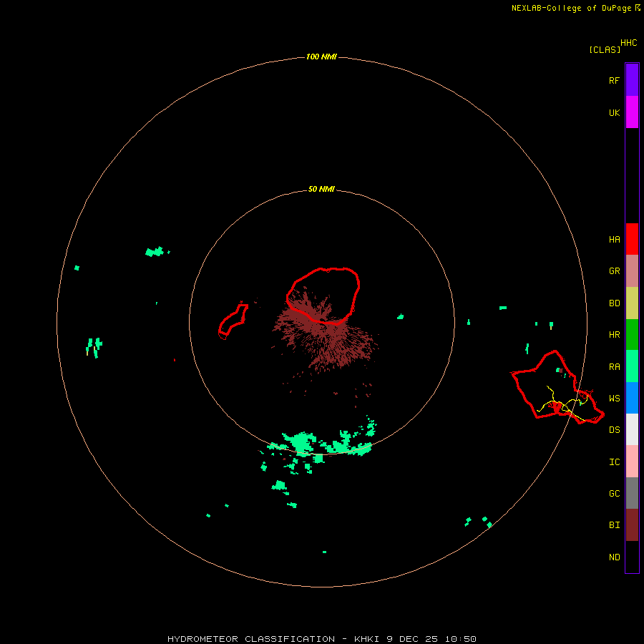This screenshot has width=644, height=644.
Task: Click the RA legend label
Action: pyautogui.click(x=614, y=367)
